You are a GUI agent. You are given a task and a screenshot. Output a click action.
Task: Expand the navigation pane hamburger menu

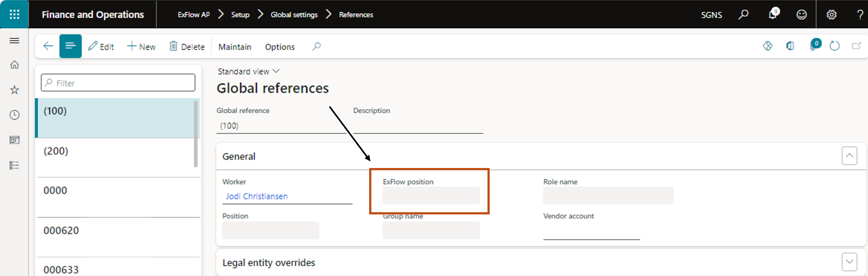click(14, 41)
